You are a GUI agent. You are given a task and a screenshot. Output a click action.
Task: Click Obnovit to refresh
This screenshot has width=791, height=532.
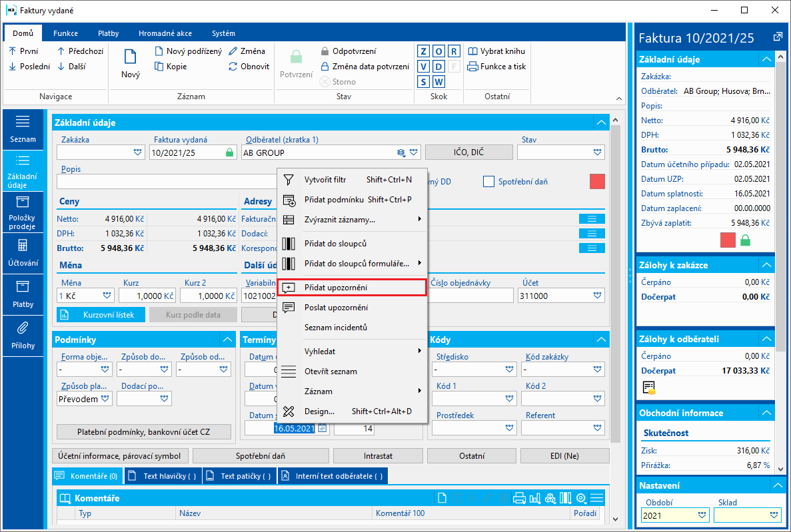(249, 66)
